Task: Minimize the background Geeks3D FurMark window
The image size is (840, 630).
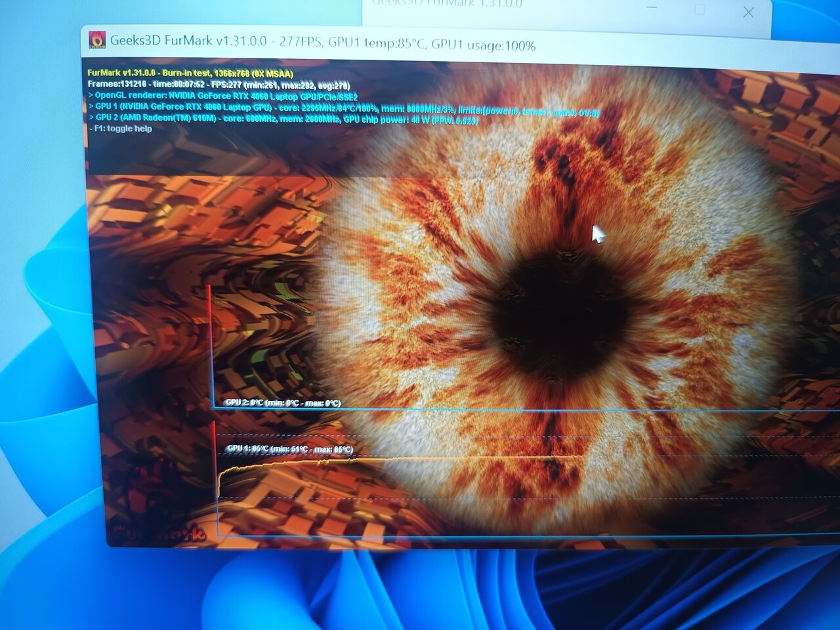Action: point(651,7)
